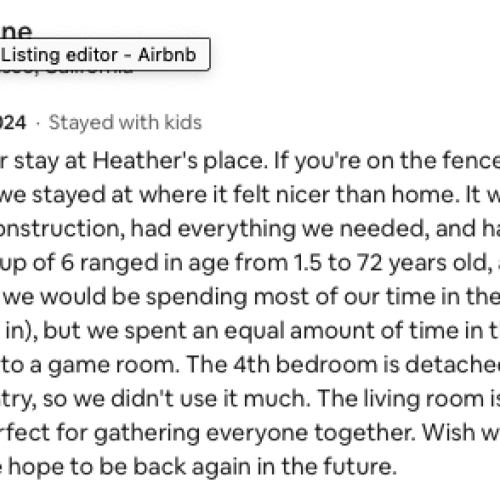The height and width of the screenshot is (500, 500).
Task: Click the "Stayed with kids" label
Action: point(125,122)
